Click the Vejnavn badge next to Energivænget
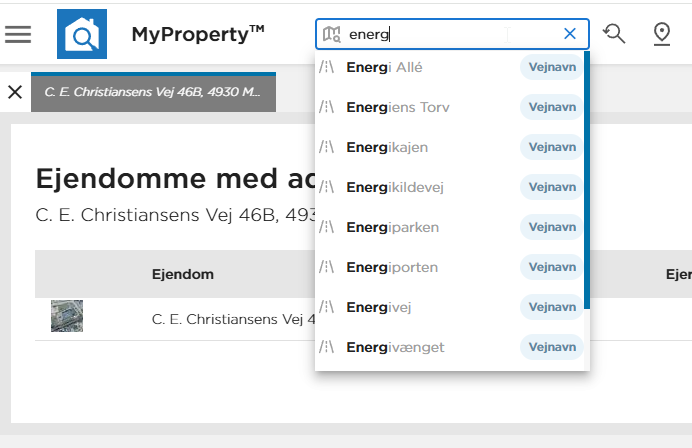 pos(552,347)
